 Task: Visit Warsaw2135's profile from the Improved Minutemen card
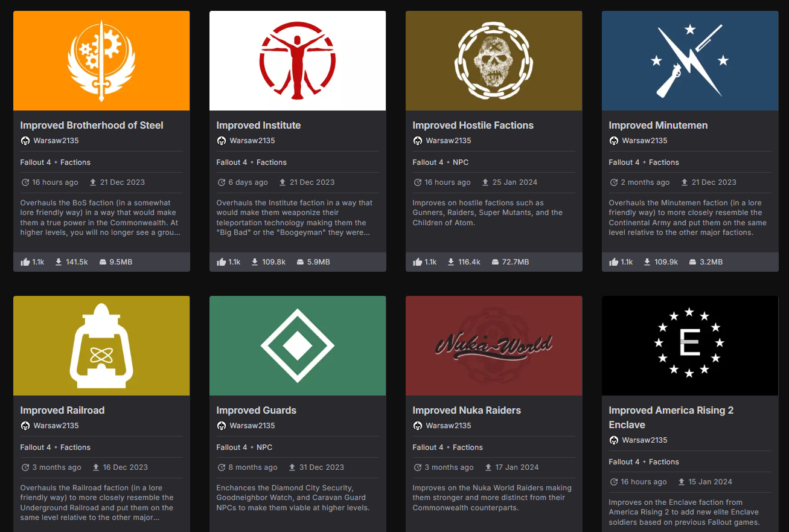pyautogui.click(x=645, y=141)
